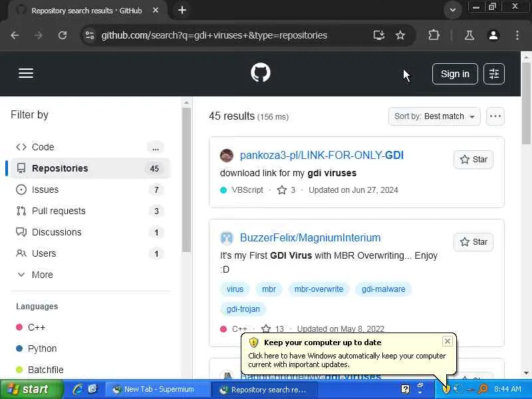Open the experiments flask icon in the browser toolbar
Image resolution: width=532 pixels, height=399 pixels.
click(469, 35)
